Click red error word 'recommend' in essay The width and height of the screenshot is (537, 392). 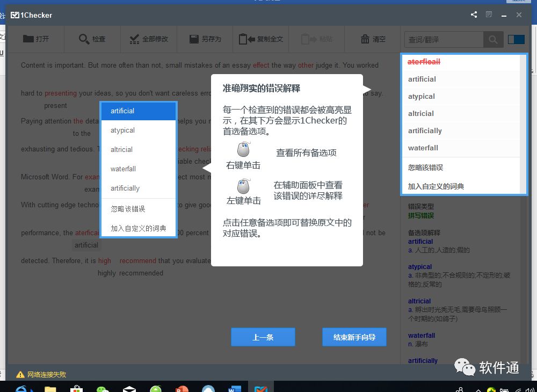(x=137, y=261)
